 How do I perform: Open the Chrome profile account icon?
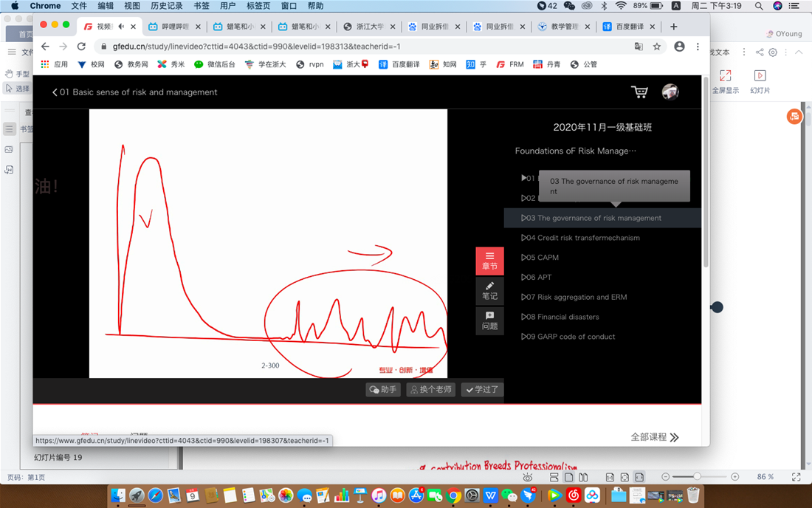(x=679, y=47)
